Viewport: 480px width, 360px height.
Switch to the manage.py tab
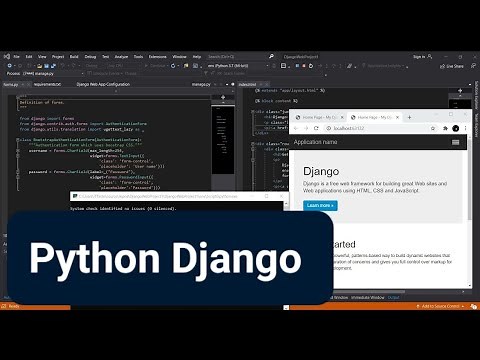pyautogui.click(x=201, y=85)
